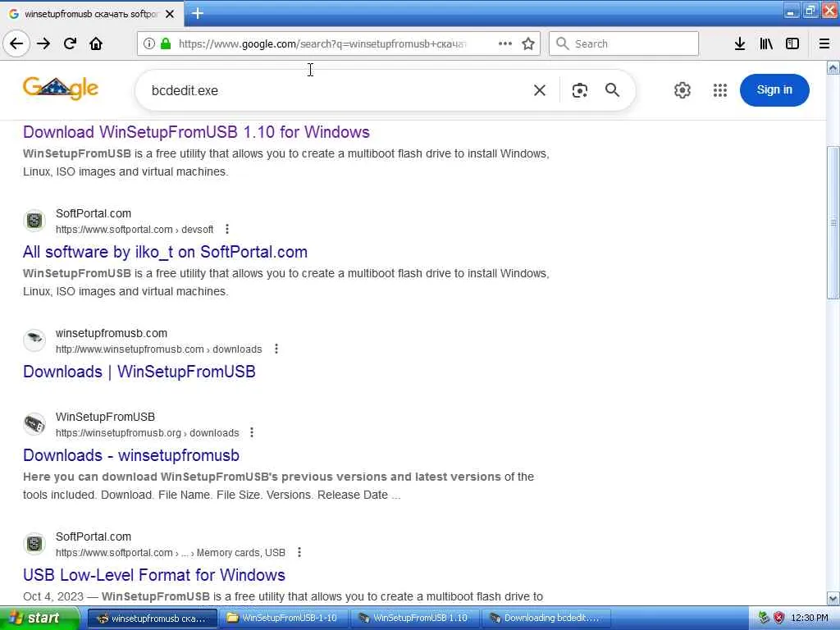Open Google quick settings gear
The width and height of the screenshot is (840, 630).
point(682,90)
